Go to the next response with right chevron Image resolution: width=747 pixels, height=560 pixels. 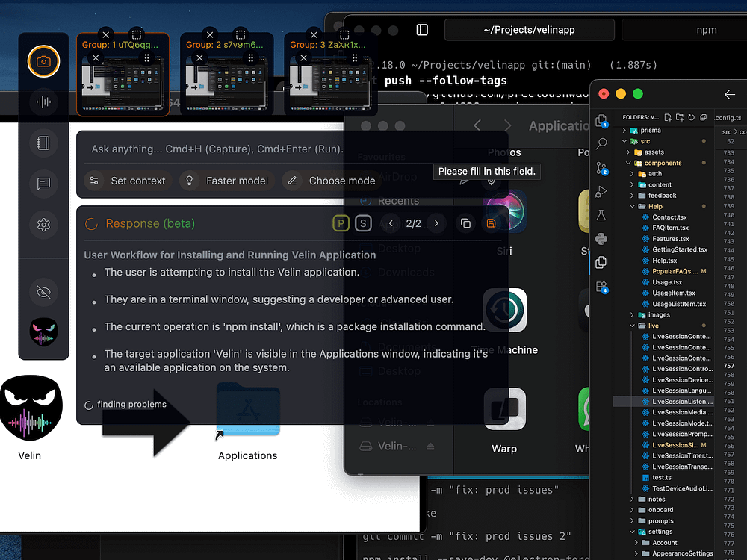click(x=436, y=223)
